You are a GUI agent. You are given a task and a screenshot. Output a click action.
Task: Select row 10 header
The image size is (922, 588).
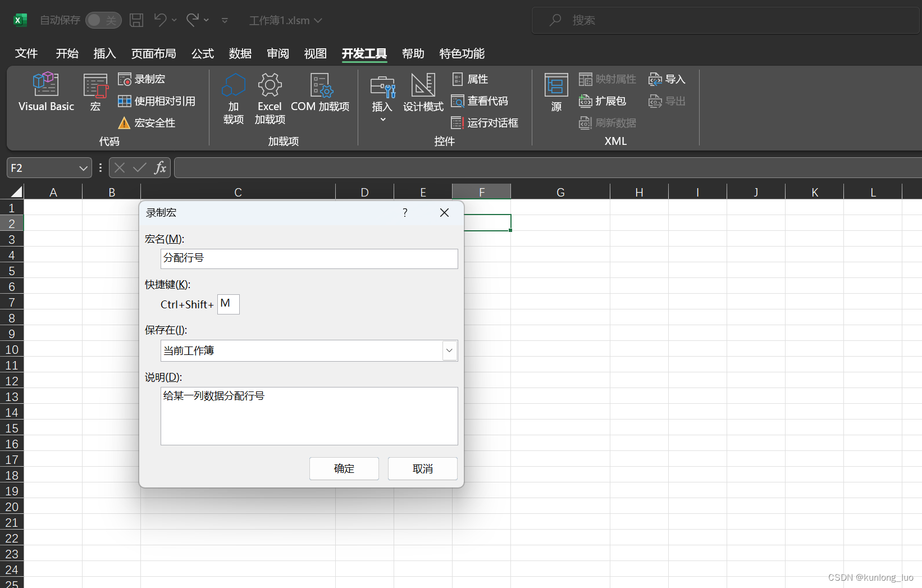(x=12, y=349)
